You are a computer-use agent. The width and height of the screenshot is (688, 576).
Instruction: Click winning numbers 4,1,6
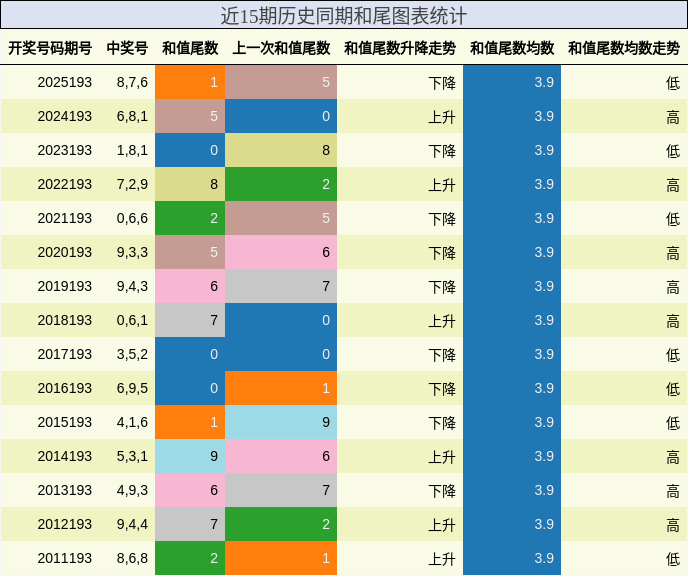coord(132,422)
